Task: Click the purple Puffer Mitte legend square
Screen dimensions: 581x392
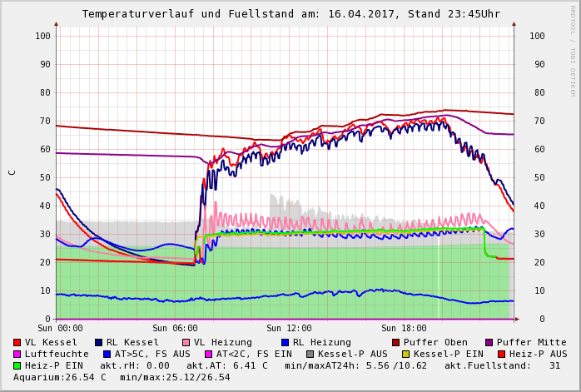Action: 489,343
